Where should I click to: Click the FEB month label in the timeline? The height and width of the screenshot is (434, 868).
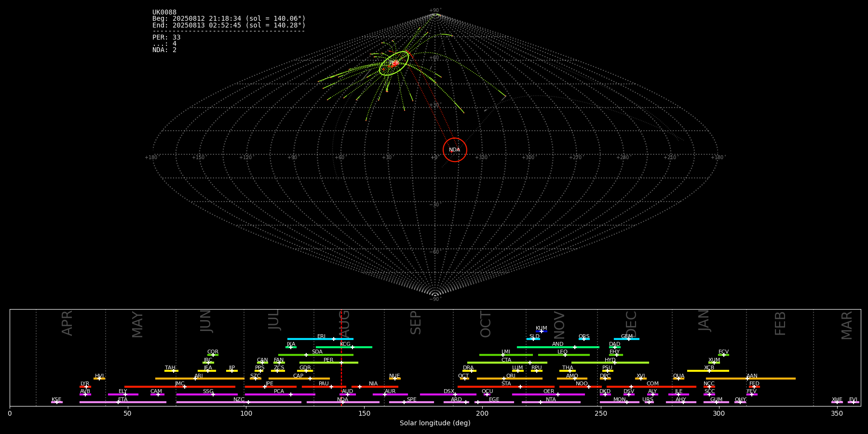click(780, 323)
